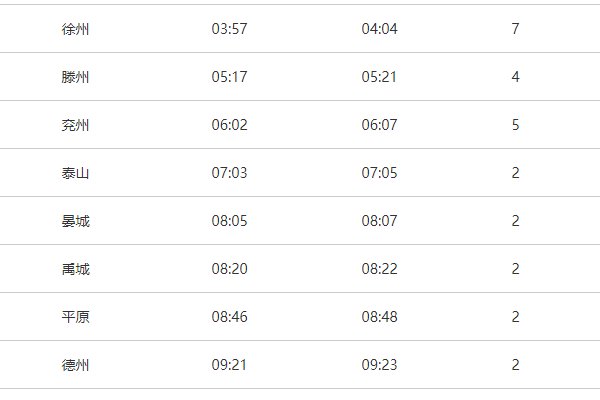The image size is (600, 400).
Task: Select the 07:03 arrival time cell
Action: coord(229,173)
